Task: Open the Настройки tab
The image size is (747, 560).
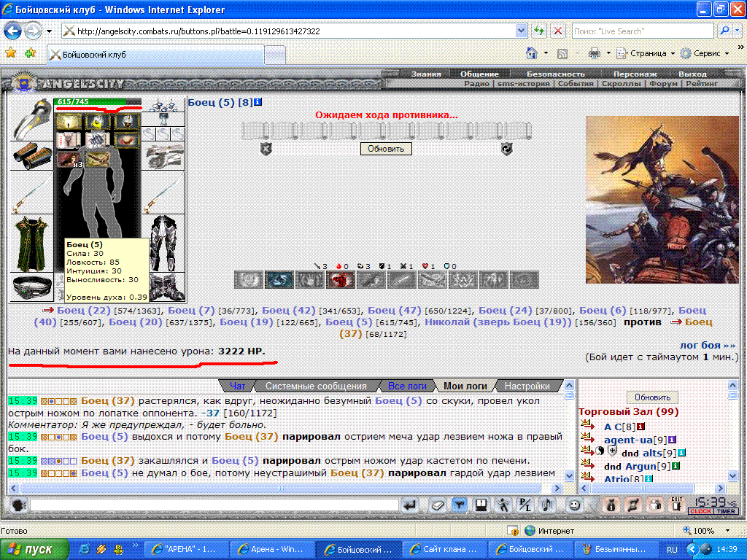Action: [x=527, y=386]
